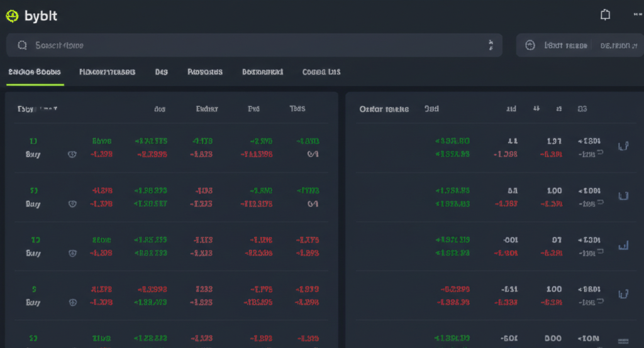Select the first tab with green underline
This screenshot has height=348, width=644.
coord(34,72)
